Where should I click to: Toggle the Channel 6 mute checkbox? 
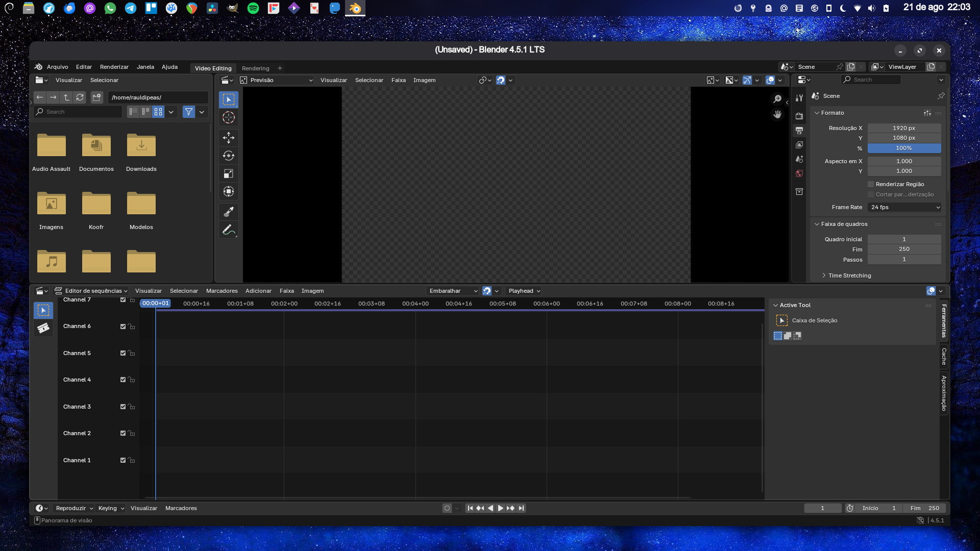click(x=122, y=327)
